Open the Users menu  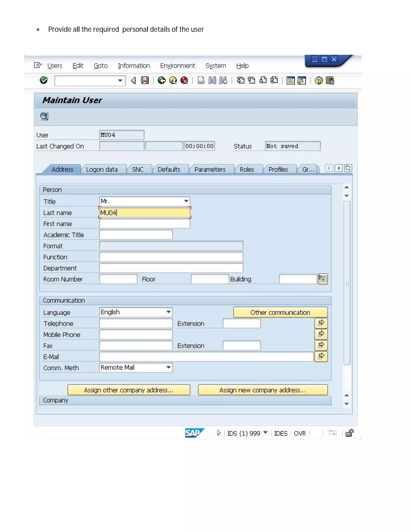(x=55, y=65)
